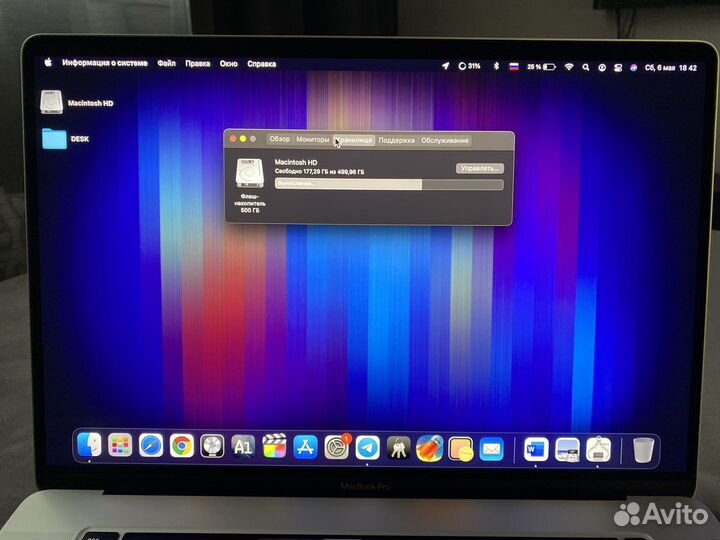The height and width of the screenshot is (540, 720).
Task: Close the system information window
Action: tap(233, 139)
